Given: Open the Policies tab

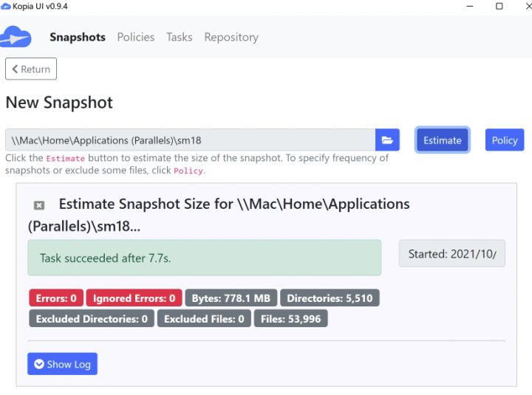Looking at the screenshot, I should 136,37.
